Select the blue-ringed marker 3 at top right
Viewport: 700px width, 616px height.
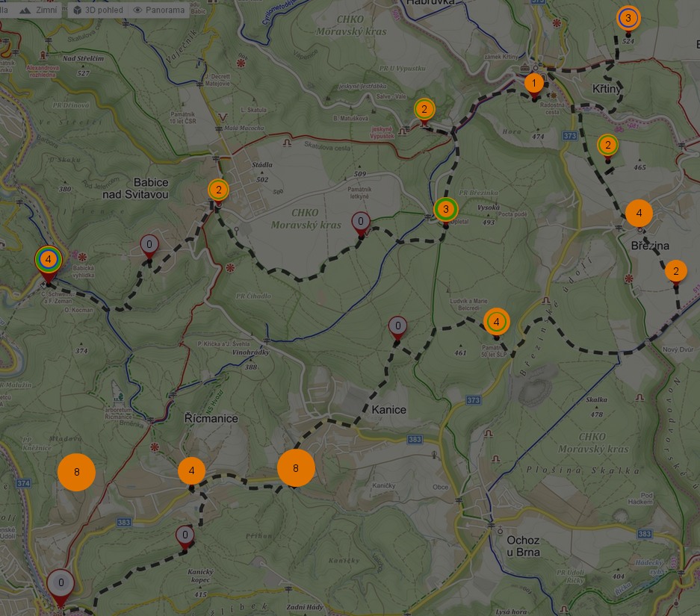(628, 18)
